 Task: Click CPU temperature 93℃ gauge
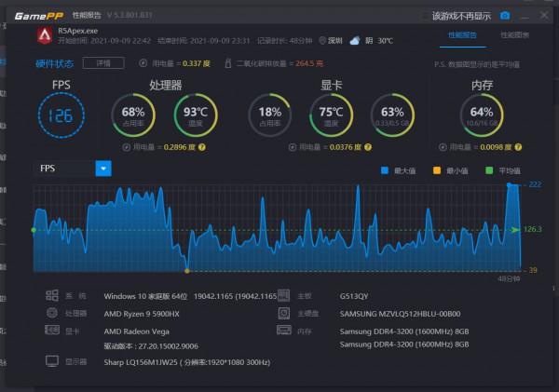click(x=196, y=115)
